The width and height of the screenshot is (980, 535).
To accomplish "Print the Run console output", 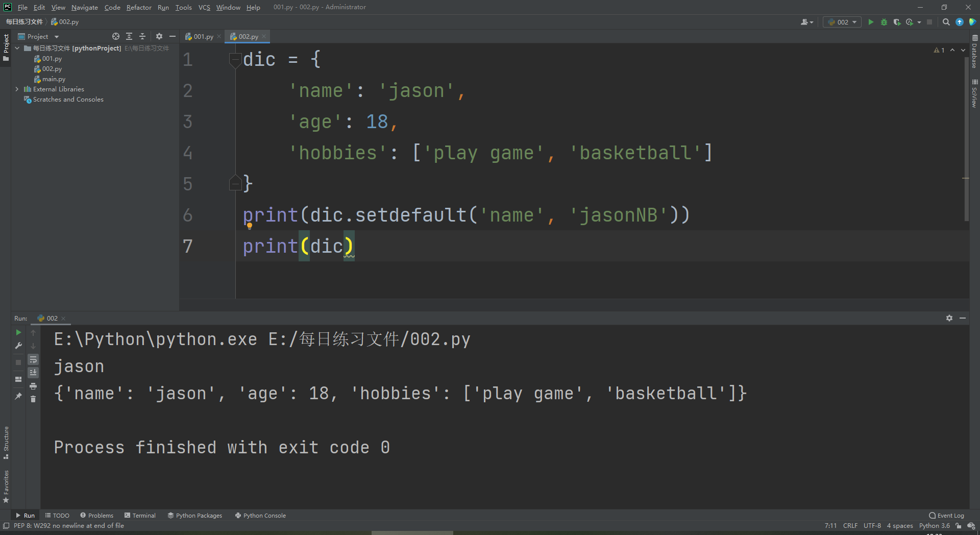I will (x=33, y=386).
